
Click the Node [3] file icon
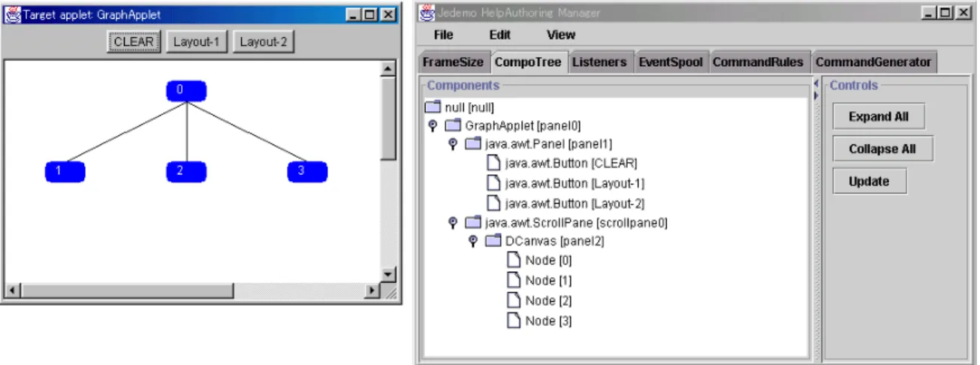[514, 320]
